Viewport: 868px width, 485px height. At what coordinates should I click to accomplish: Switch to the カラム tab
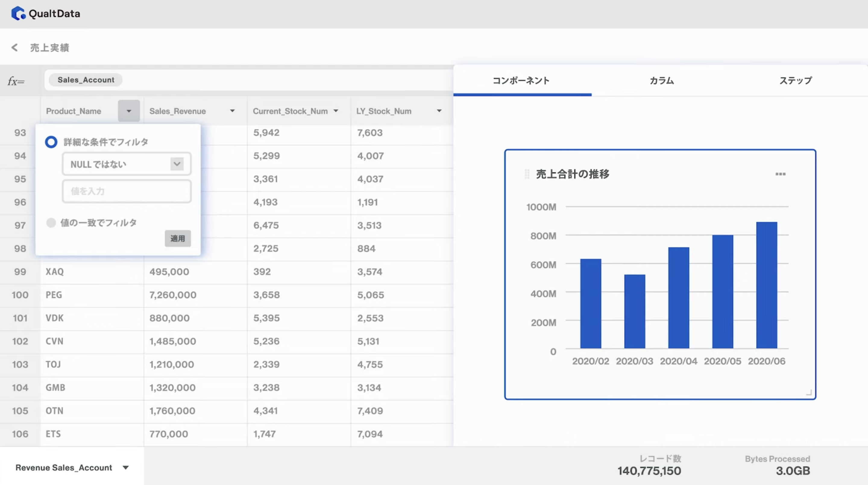[662, 81]
